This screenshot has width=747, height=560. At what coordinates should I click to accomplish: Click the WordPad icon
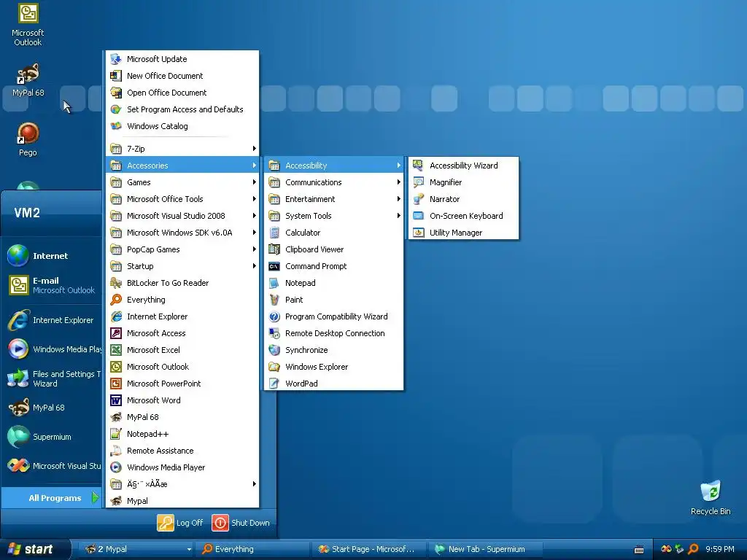pyautogui.click(x=274, y=384)
